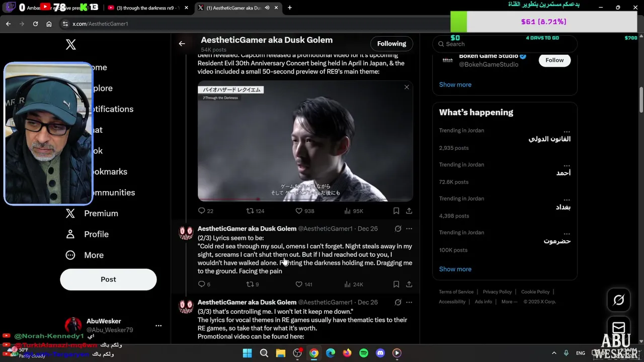644x362 pixels.
Task: Open the Accessibility footer link
Action: click(x=452, y=302)
